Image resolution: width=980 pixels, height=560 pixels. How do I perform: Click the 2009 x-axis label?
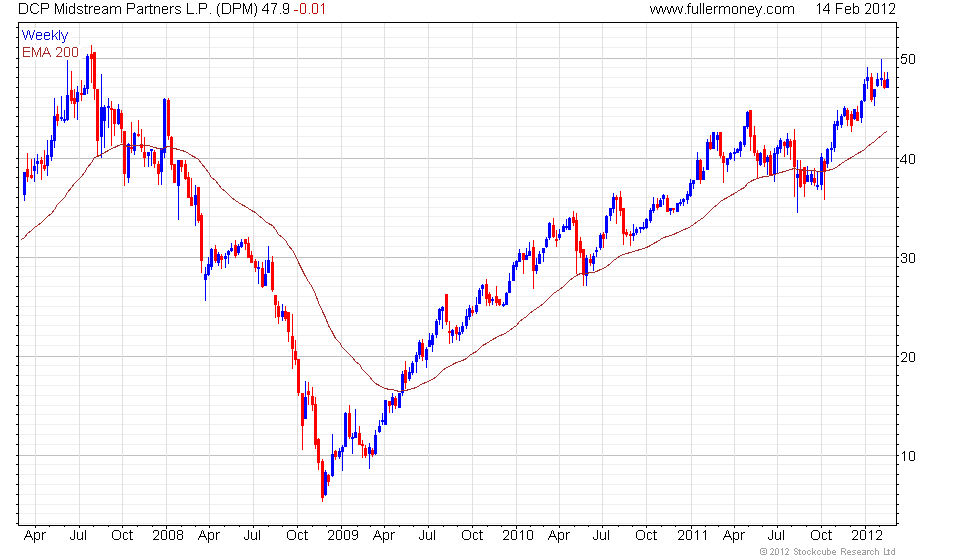(x=343, y=536)
